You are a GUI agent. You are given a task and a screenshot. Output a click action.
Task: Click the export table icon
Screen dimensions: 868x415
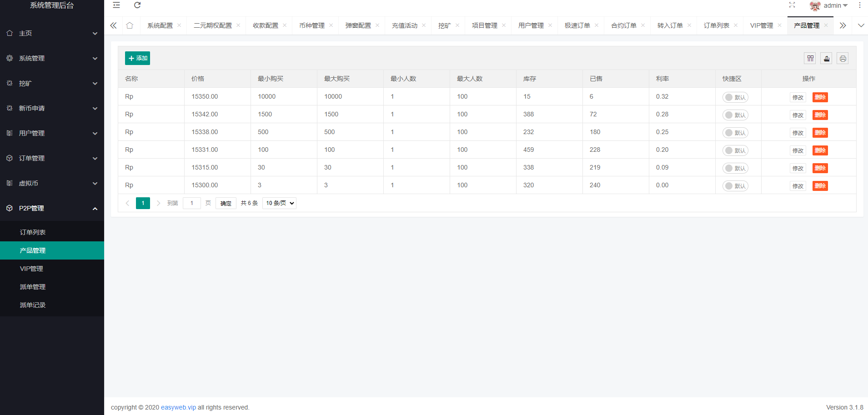click(x=826, y=58)
